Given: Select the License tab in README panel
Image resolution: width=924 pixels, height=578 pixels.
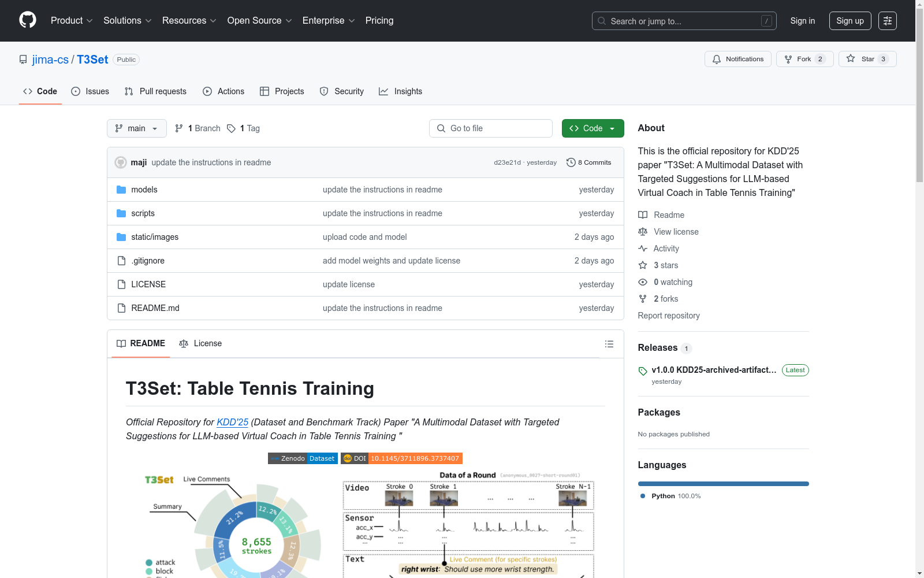Looking at the screenshot, I should click(200, 343).
